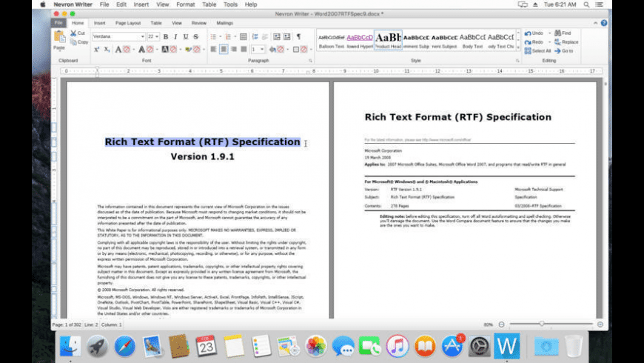This screenshot has height=363, width=644.
Task: Toggle bold formatting on
Action: pyautogui.click(x=165, y=36)
